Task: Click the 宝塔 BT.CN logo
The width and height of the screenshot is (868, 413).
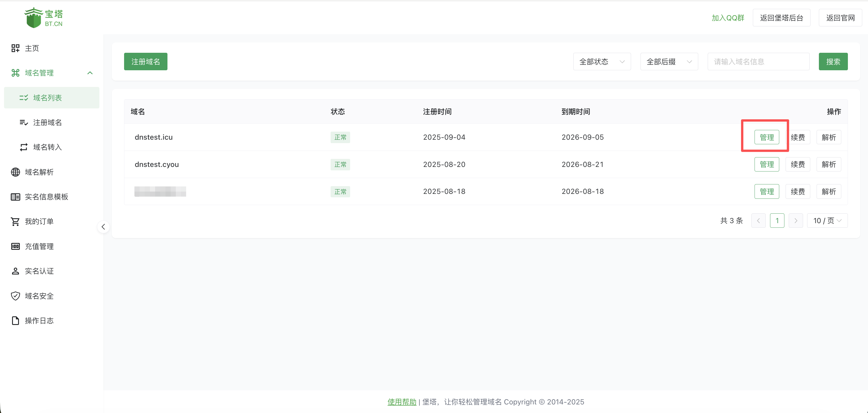Action: pyautogui.click(x=44, y=17)
